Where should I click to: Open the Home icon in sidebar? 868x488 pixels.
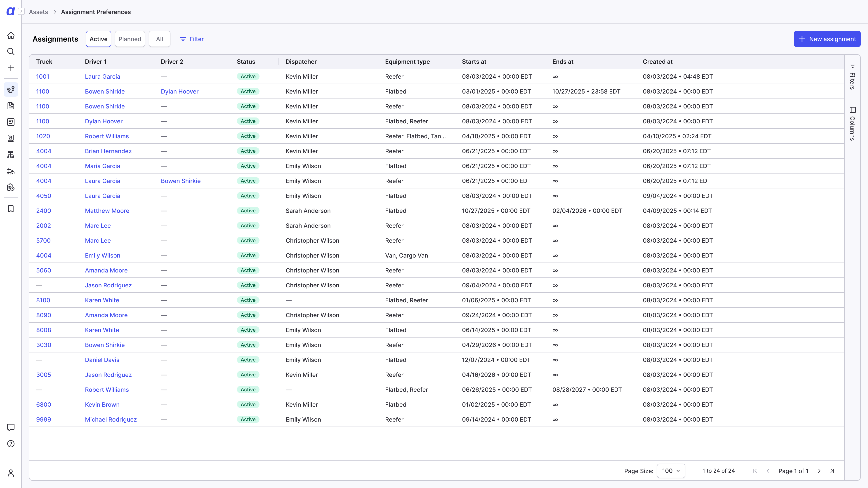tap(11, 35)
